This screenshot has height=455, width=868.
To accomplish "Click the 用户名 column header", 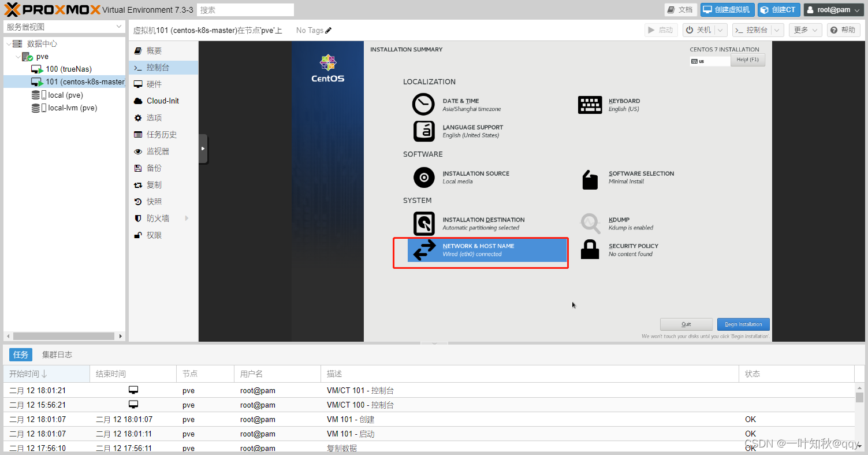I will tap(277, 374).
